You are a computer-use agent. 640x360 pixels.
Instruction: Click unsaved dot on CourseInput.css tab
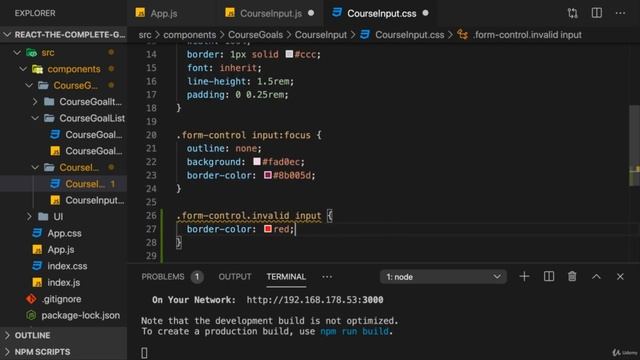click(x=425, y=13)
